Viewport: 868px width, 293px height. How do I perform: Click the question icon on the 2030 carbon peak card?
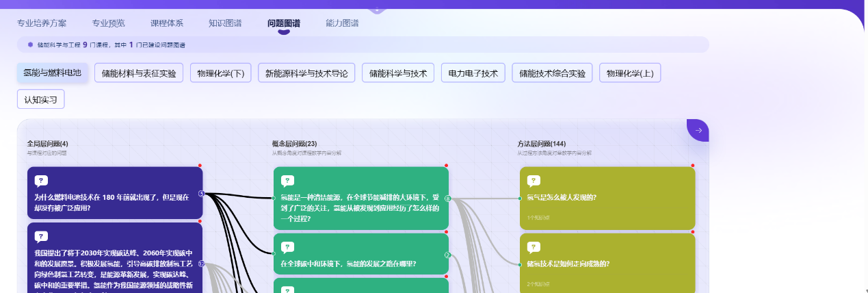point(41,237)
